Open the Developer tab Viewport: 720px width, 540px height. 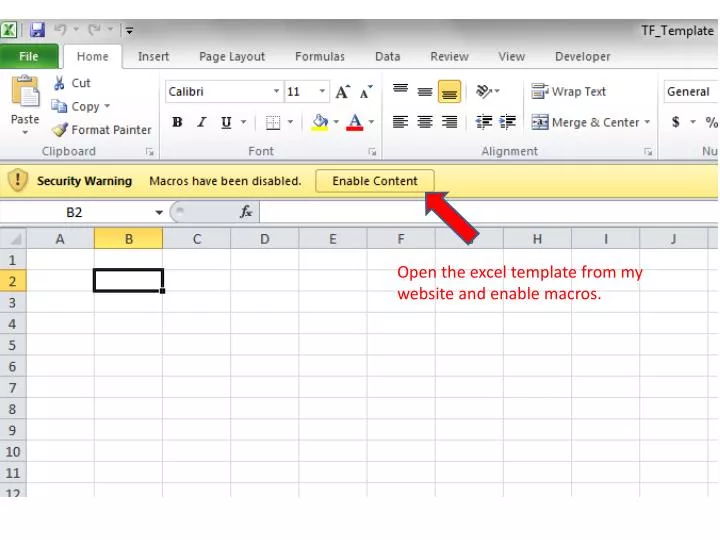tap(583, 56)
